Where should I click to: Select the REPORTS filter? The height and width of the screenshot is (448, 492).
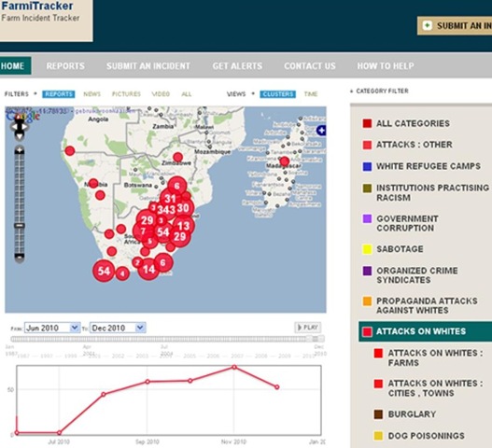click(x=59, y=94)
